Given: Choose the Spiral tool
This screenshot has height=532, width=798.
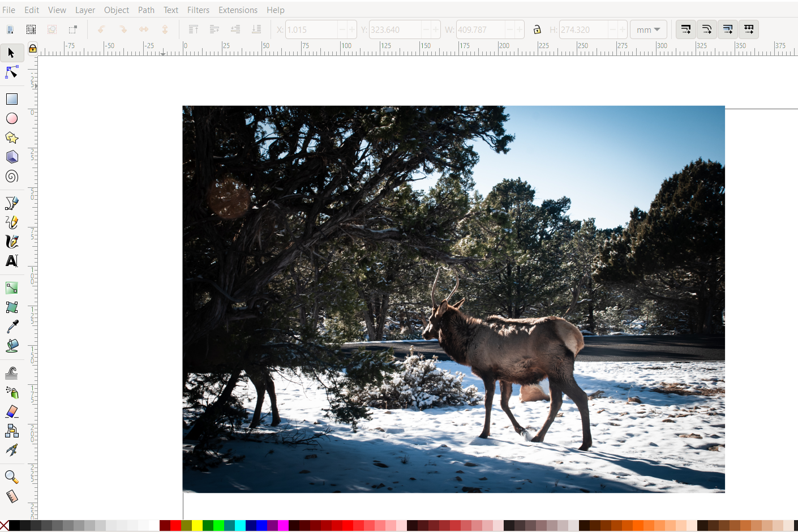Looking at the screenshot, I should click(x=11, y=176).
